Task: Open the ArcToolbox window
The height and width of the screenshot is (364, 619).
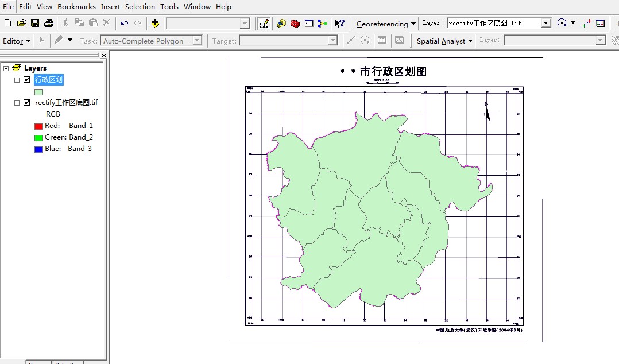Action: tap(295, 23)
